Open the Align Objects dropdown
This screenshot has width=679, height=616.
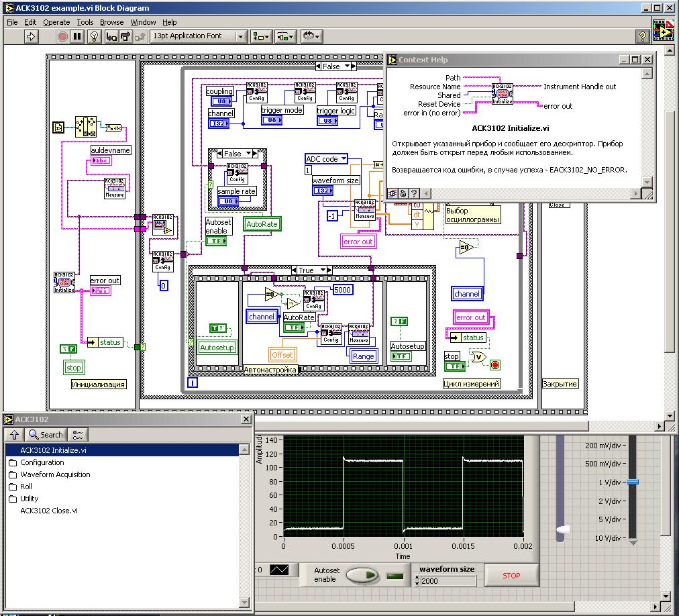(261, 36)
